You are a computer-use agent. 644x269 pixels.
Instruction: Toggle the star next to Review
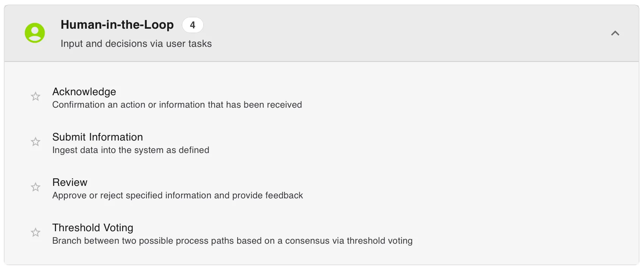[x=36, y=187]
